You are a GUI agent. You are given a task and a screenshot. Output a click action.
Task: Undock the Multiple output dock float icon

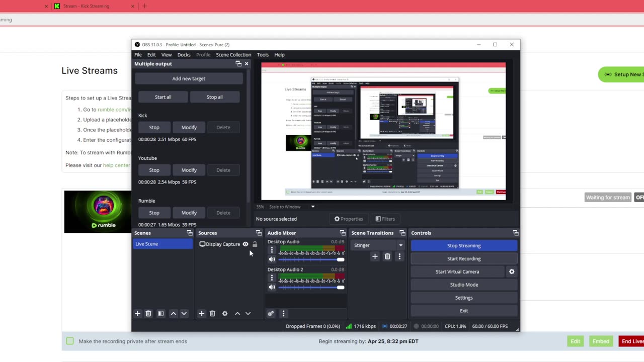(238, 64)
